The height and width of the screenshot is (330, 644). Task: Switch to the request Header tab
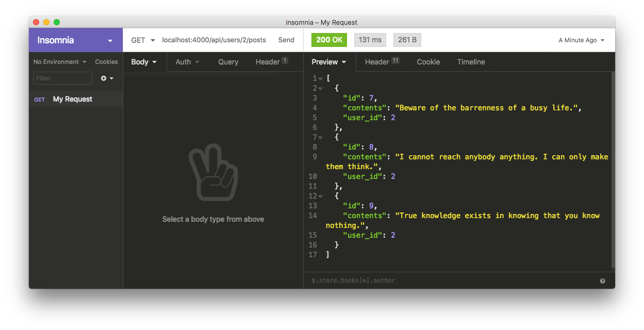[272, 62]
